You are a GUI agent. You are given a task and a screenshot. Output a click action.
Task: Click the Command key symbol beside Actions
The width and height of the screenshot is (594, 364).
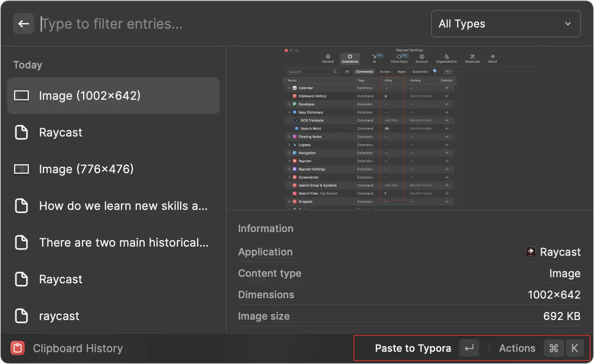pos(553,348)
